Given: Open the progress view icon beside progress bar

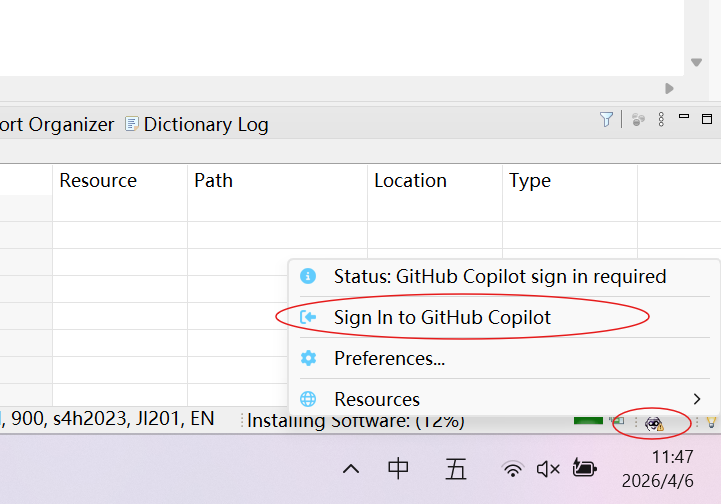Looking at the screenshot, I should [x=619, y=421].
